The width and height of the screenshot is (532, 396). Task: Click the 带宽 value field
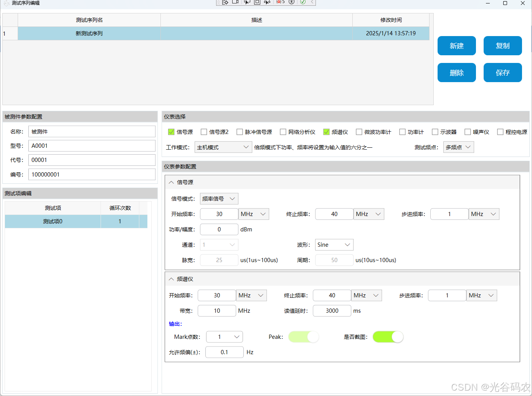pos(217,311)
